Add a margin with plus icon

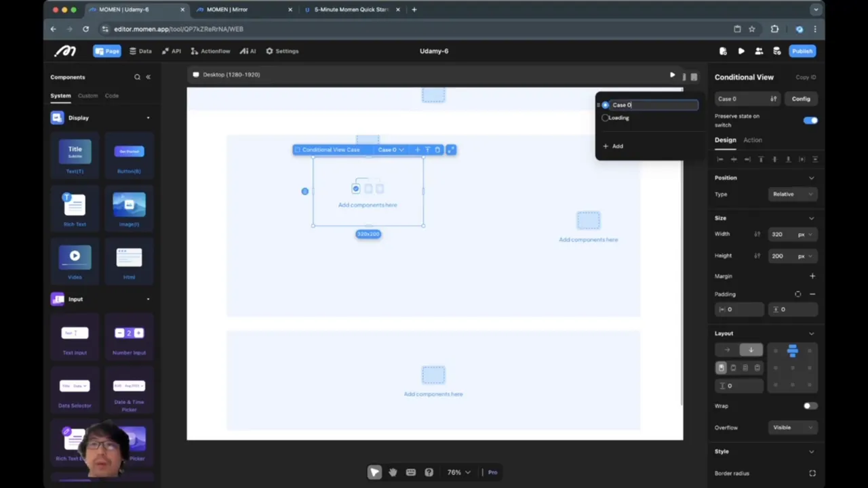coord(812,276)
